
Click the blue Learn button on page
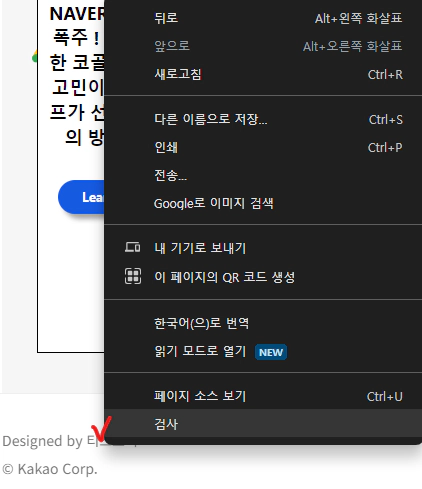point(81,197)
